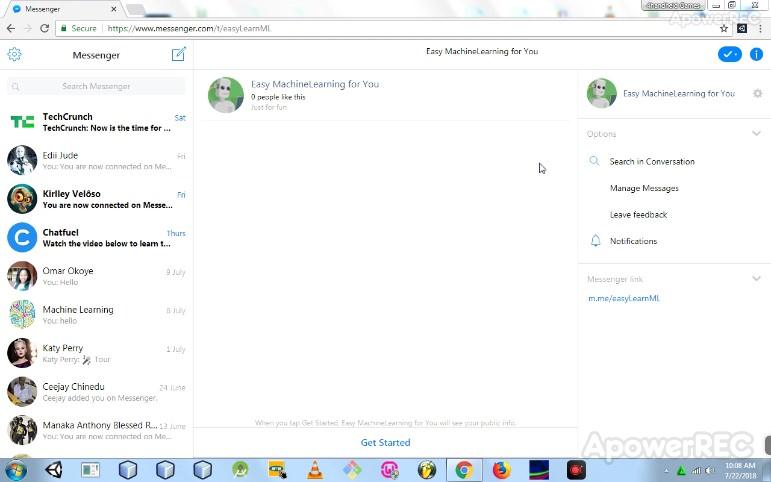Viewport: 771px width, 482px height.
Task: Reload the Messenger page
Action: pyautogui.click(x=44, y=29)
